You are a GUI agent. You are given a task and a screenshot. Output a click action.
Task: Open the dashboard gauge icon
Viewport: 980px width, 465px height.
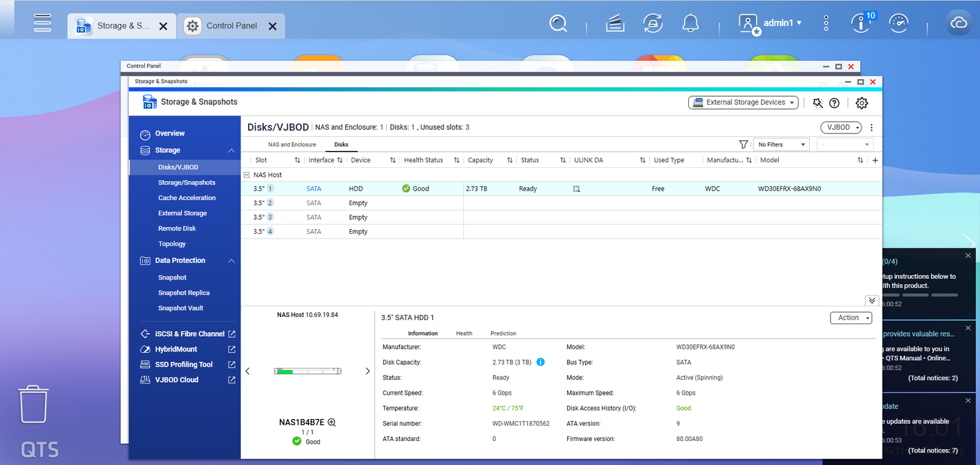[x=898, y=23]
